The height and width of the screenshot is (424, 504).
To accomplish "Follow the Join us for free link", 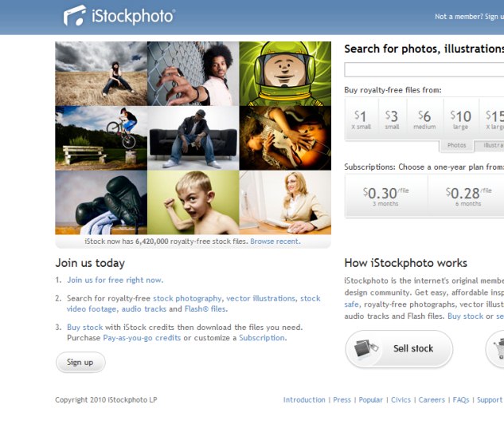I will pos(115,281).
